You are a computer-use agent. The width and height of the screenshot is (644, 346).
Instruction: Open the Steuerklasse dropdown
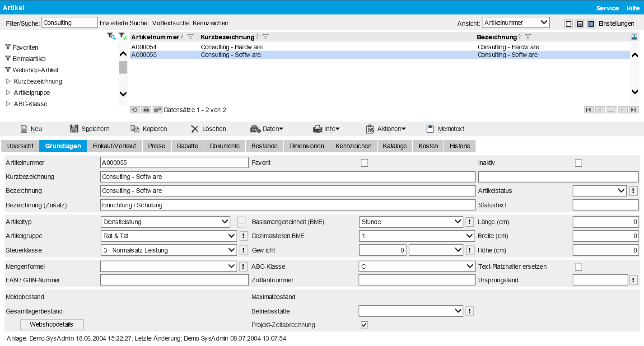[x=168, y=250]
